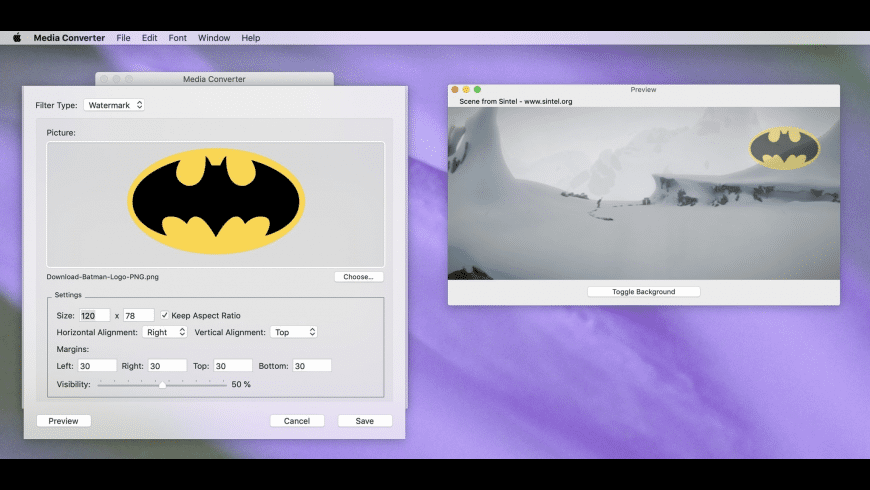Expand the Vertical Alignment dropdown
870x490 pixels.
(x=294, y=332)
